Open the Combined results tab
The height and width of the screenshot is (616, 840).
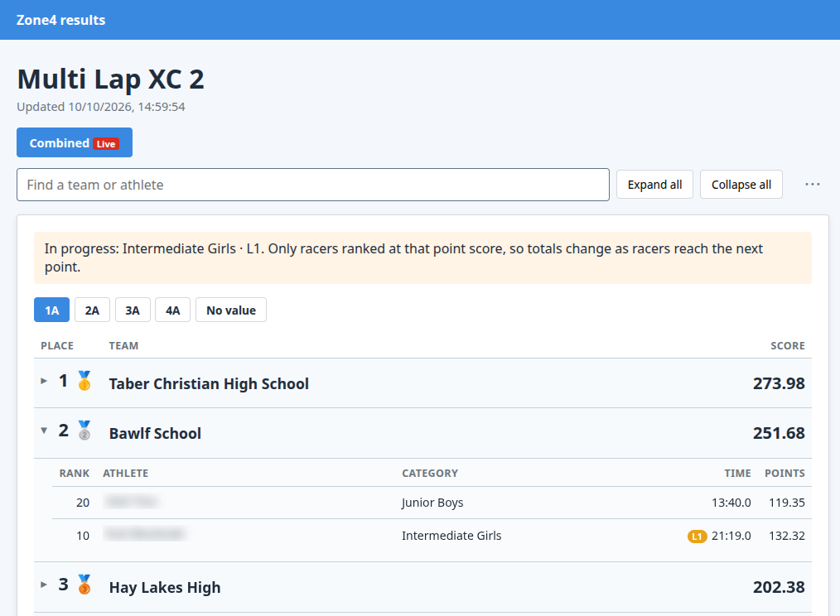coord(75,142)
